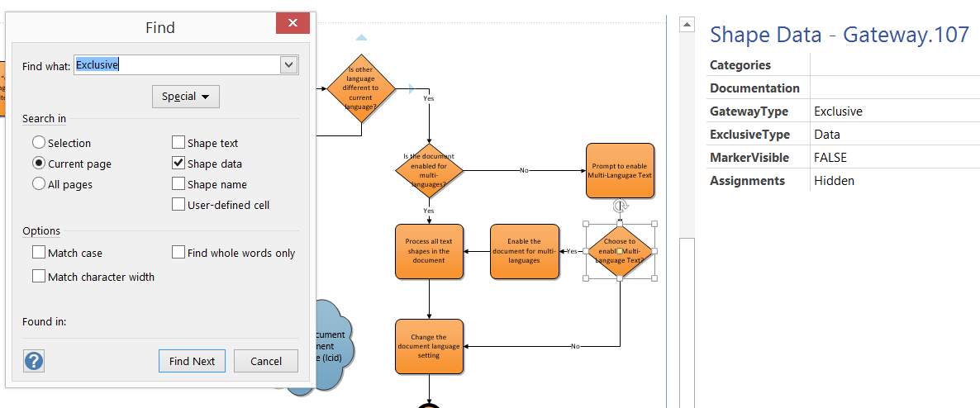This screenshot has width=980, height=408.
Task: Select the blue cloud shape
Action: (x=332, y=348)
